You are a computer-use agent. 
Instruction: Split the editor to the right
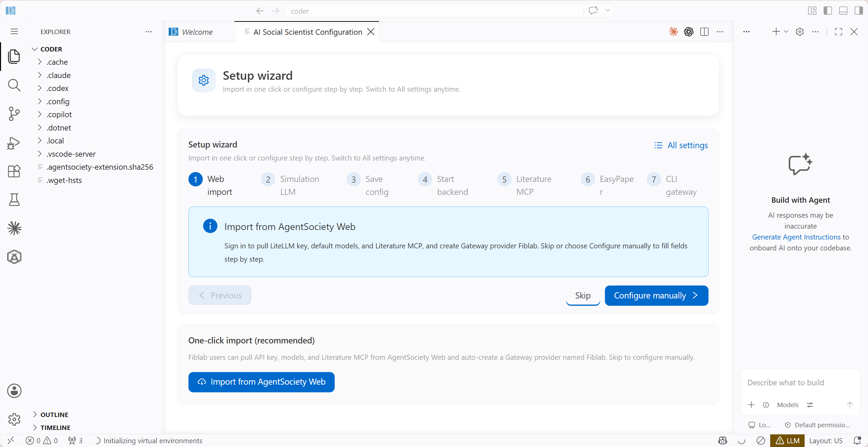[x=704, y=32]
